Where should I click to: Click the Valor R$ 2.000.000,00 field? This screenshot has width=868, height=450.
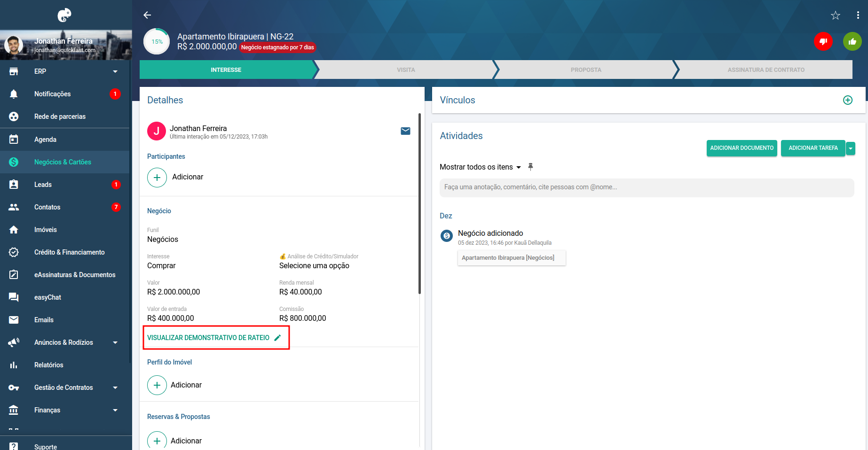click(x=174, y=292)
